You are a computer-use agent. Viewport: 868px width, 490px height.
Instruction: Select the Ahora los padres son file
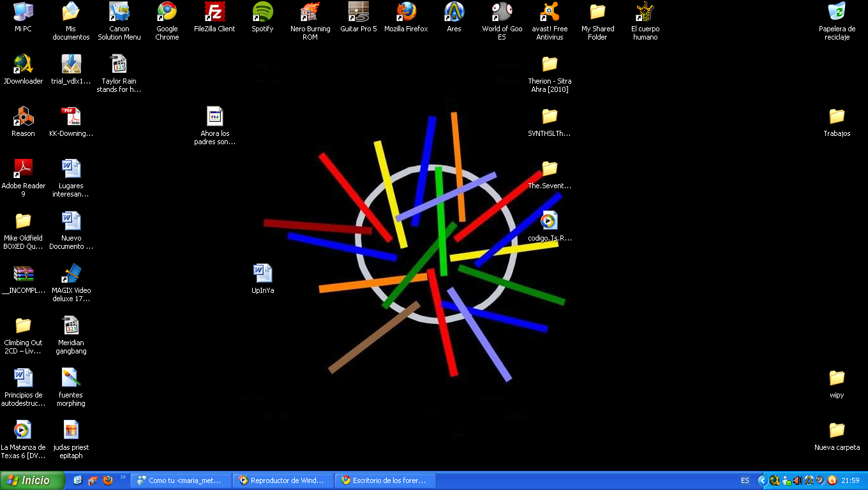pos(214,126)
